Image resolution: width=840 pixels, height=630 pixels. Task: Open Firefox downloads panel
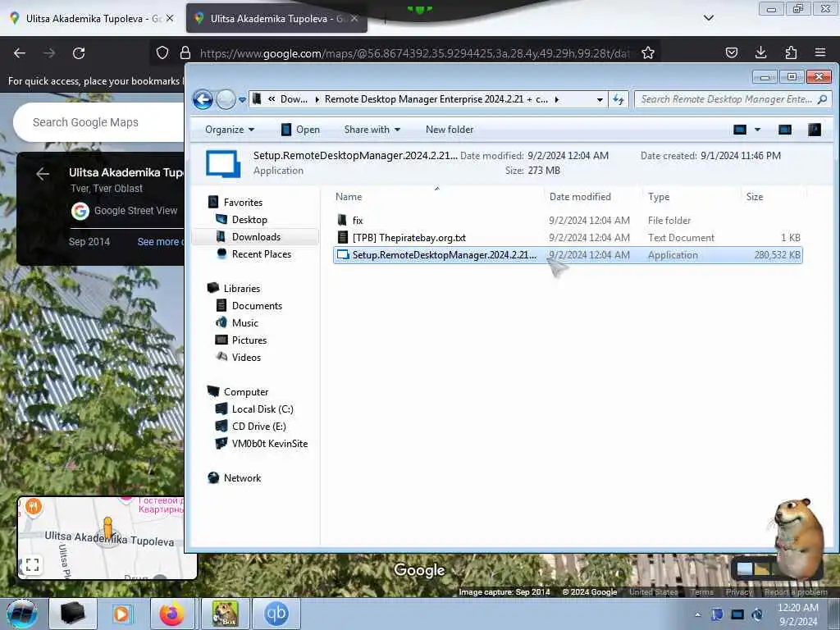click(x=760, y=52)
